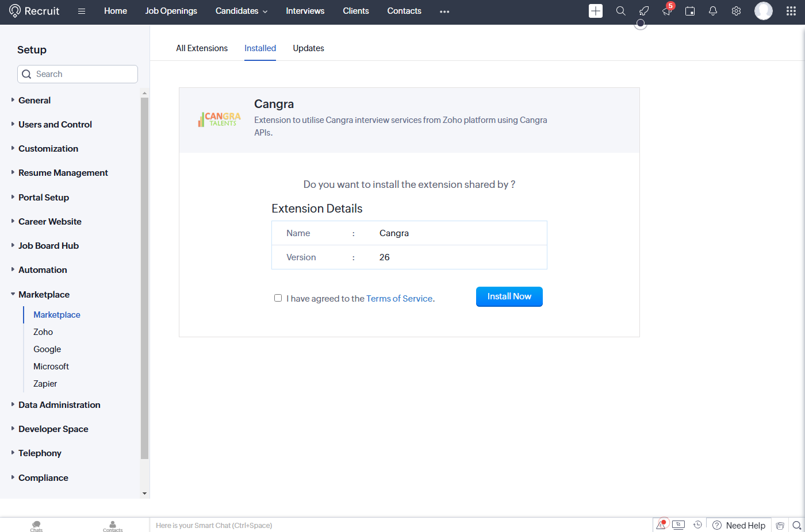Image resolution: width=805 pixels, height=532 pixels.
Task: Select Zoho under Marketplace
Action: click(43, 332)
